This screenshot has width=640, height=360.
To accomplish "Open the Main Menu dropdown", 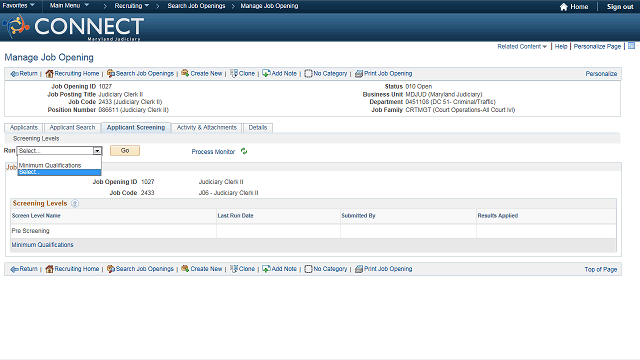I will click(x=69, y=6).
